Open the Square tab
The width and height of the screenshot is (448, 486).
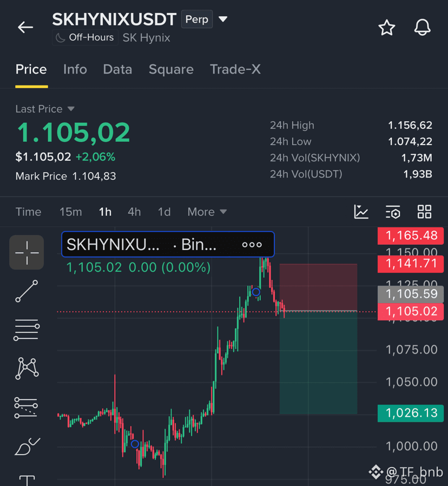pyautogui.click(x=171, y=69)
